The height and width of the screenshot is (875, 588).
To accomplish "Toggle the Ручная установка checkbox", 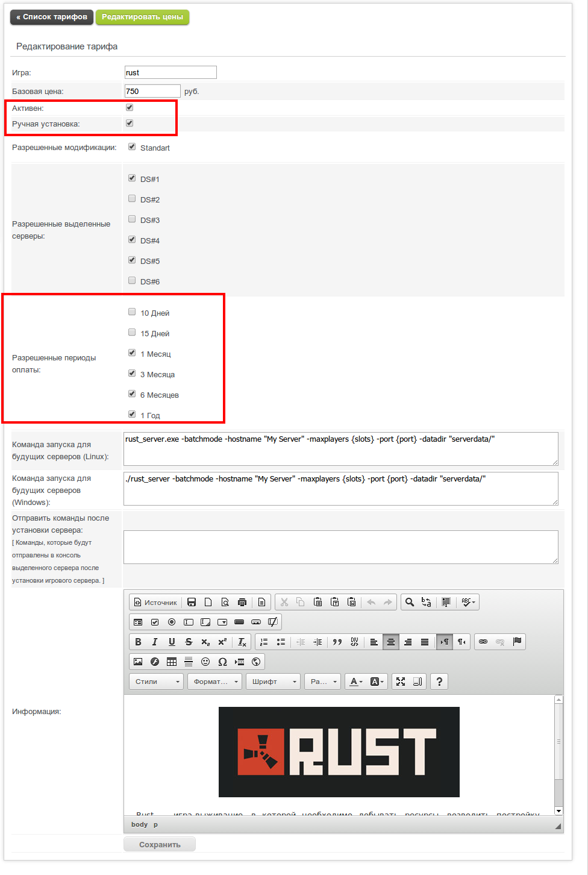I will click(130, 123).
